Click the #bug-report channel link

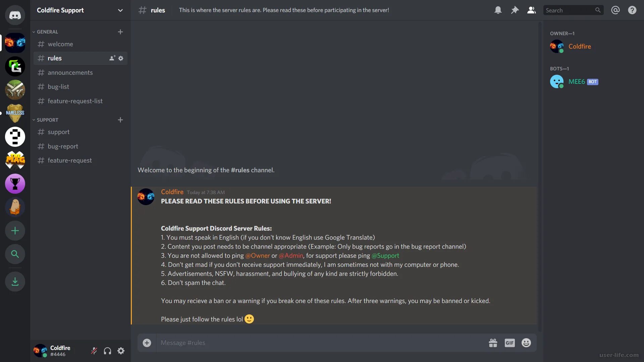63,146
